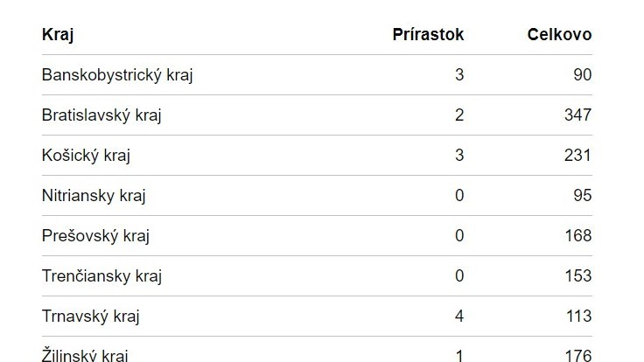Click the Celkovo value 231
The width and height of the screenshot is (644, 362).
pyautogui.click(x=577, y=156)
